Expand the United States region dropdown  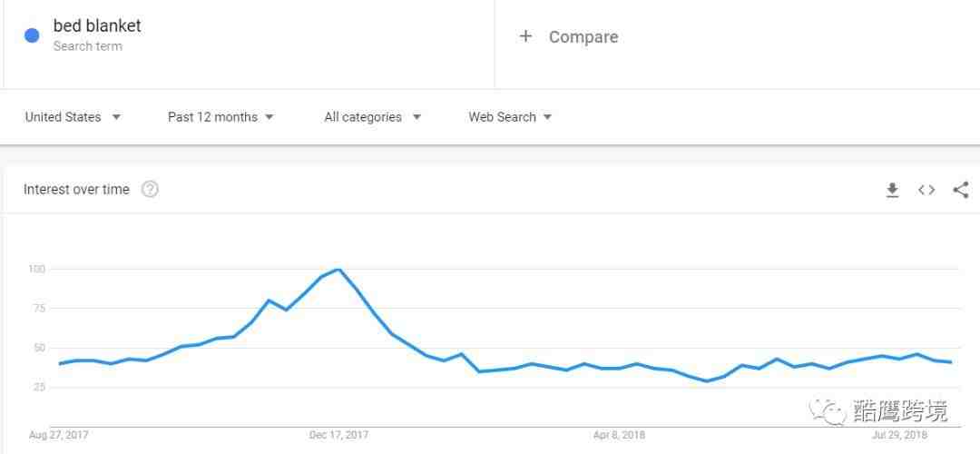[73, 117]
